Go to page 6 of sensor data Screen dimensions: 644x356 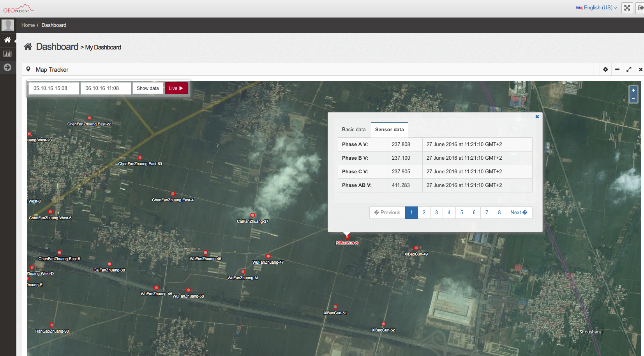click(x=474, y=212)
